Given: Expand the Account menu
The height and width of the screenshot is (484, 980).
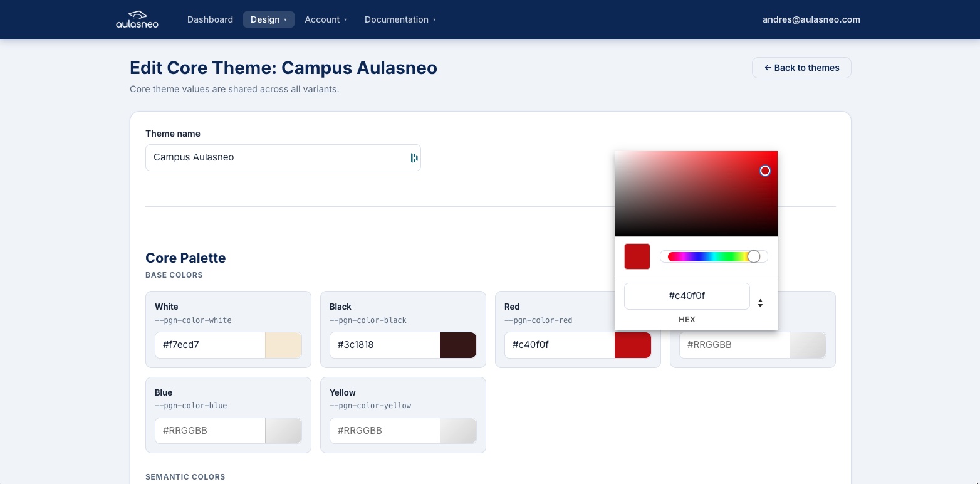Looking at the screenshot, I should pyautogui.click(x=325, y=19).
